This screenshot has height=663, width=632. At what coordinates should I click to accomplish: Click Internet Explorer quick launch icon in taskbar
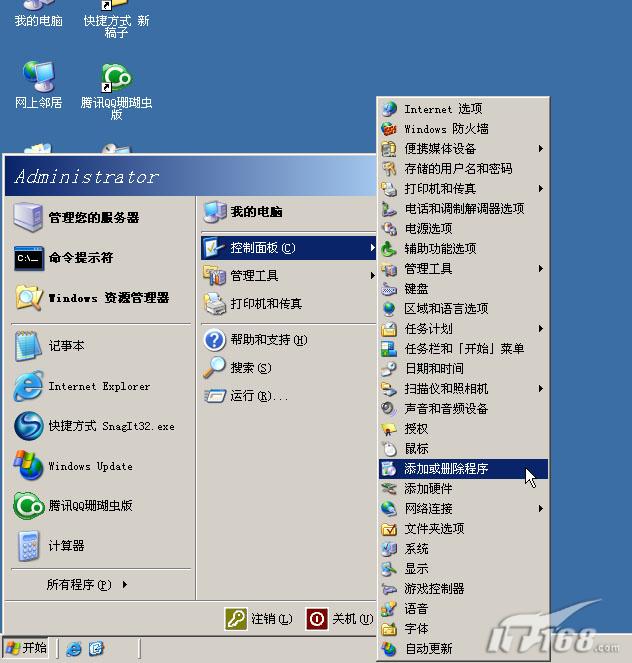pos(74,649)
